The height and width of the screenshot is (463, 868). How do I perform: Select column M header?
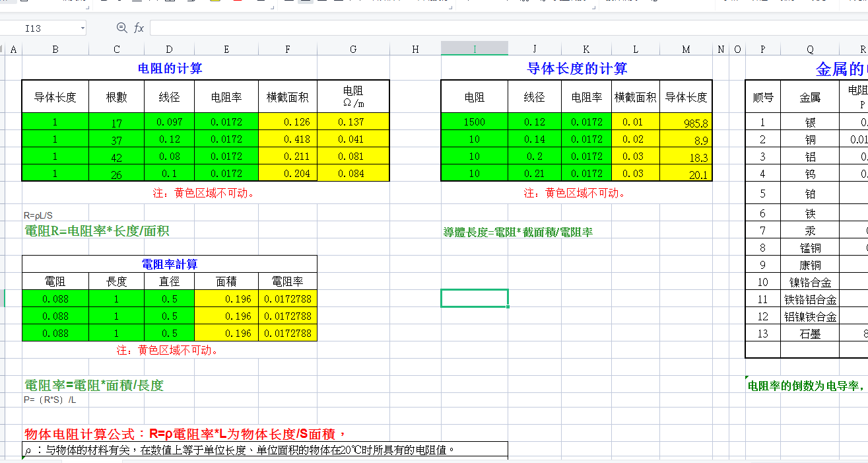click(686, 49)
